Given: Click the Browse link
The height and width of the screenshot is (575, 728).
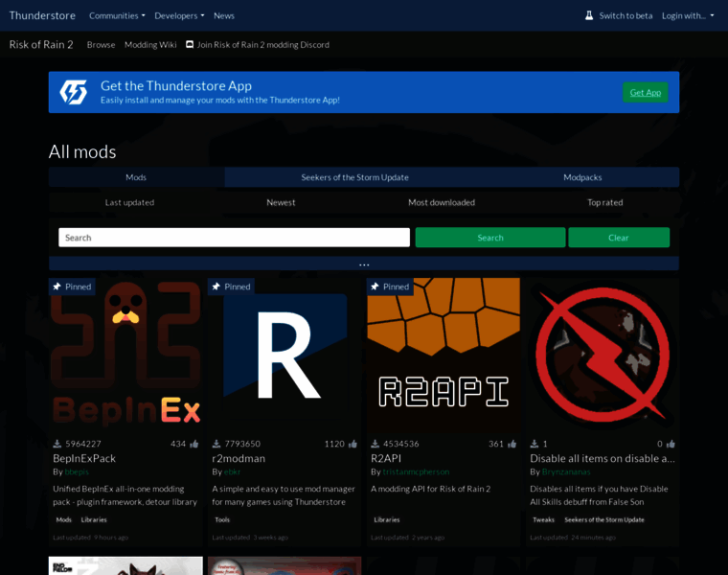Looking at the screenshot, I should (x=101, y=45).
